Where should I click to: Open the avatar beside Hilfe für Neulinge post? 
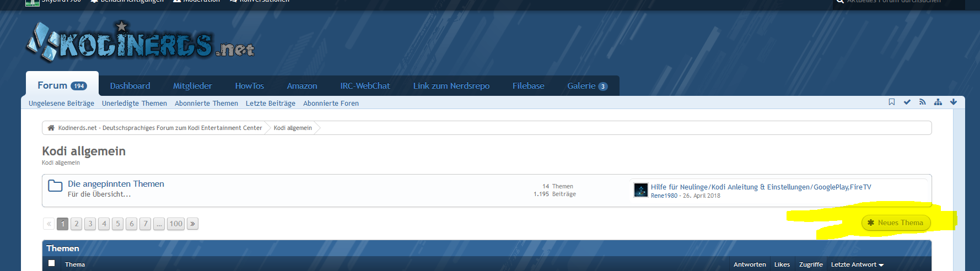[x=641, y=190]
